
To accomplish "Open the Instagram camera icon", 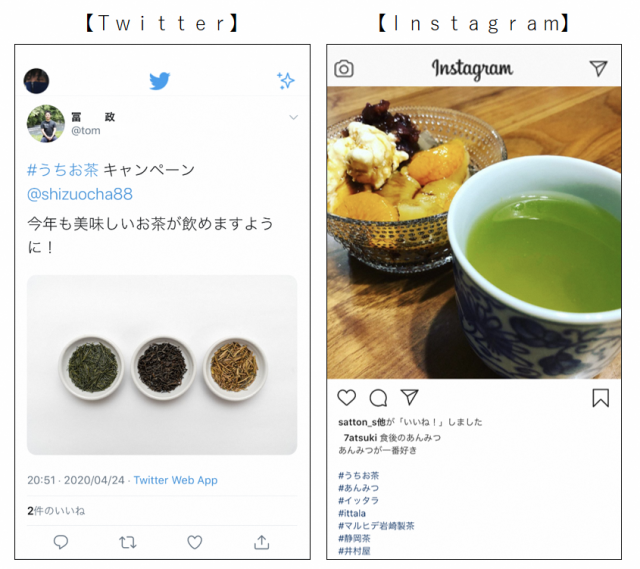I will click(x=344, y=69).
